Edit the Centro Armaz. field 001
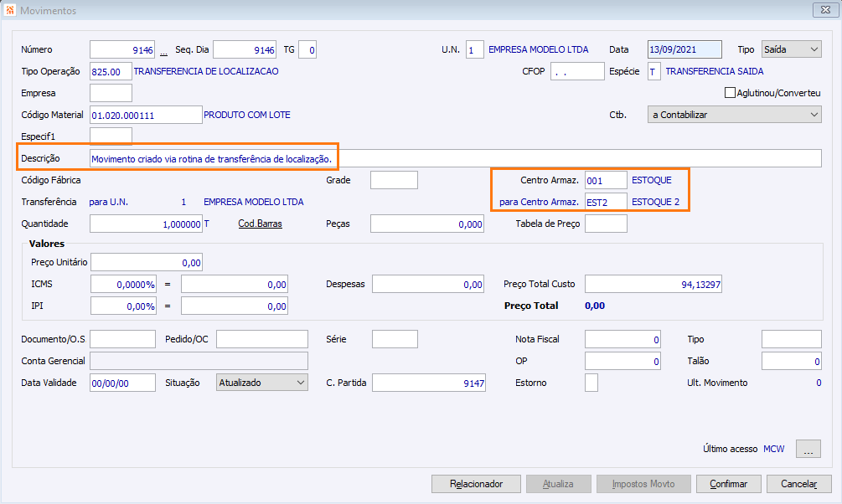842x504 pixels. click(x=606, y=180)
